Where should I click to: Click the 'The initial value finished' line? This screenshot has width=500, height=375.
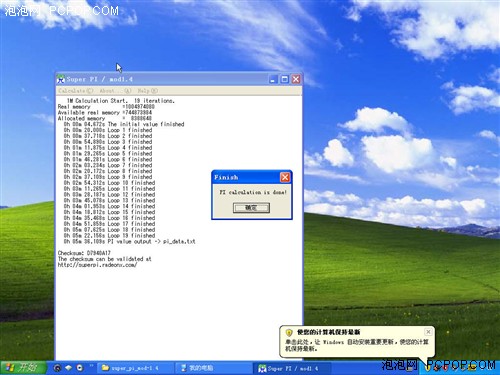point(124,124)
